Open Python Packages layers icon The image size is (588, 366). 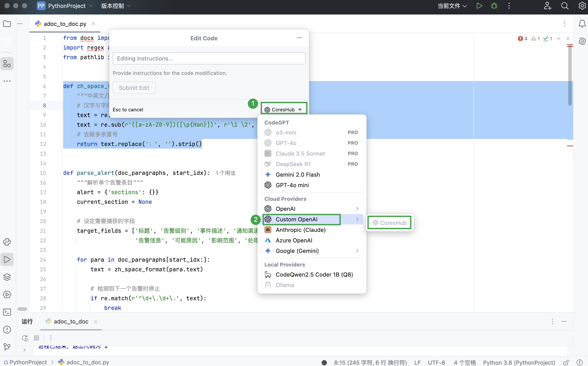coord(7,277)
